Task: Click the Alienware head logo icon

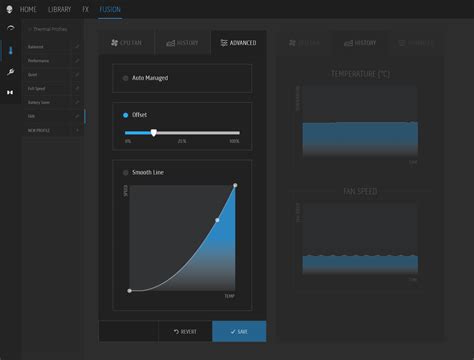Action: tap(9, 9)
